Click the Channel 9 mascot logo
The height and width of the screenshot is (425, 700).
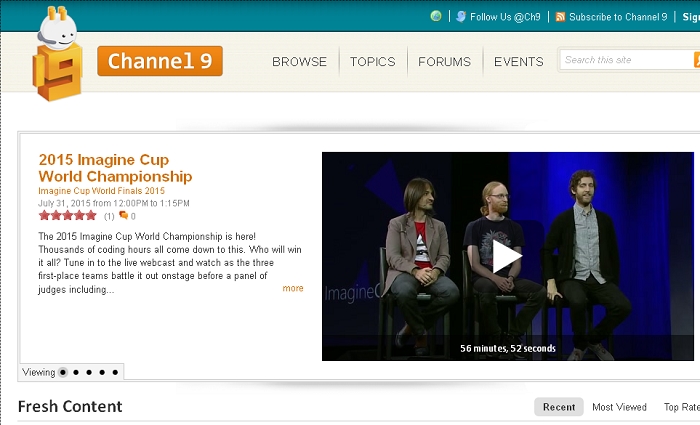pyautogui.click(x=58, y=54)
